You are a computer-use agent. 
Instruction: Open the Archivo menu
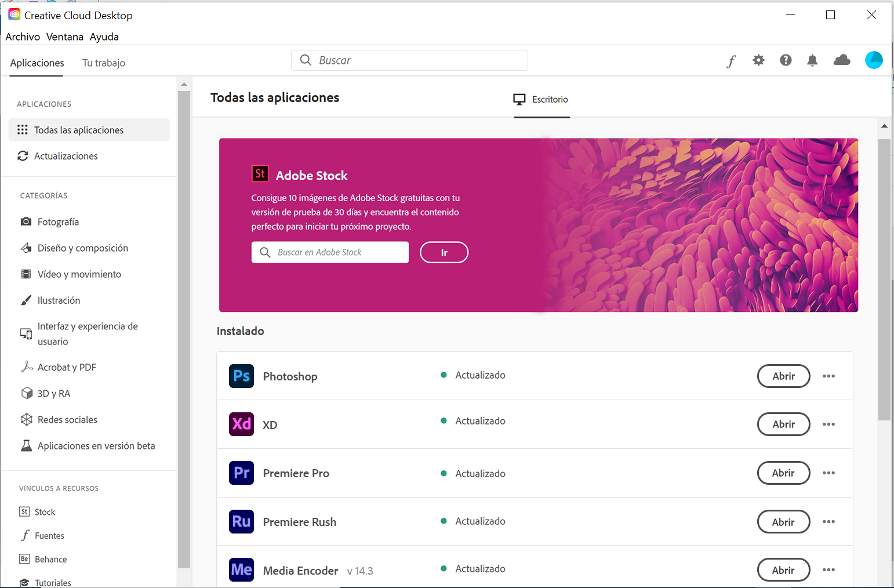pos(23,36)
